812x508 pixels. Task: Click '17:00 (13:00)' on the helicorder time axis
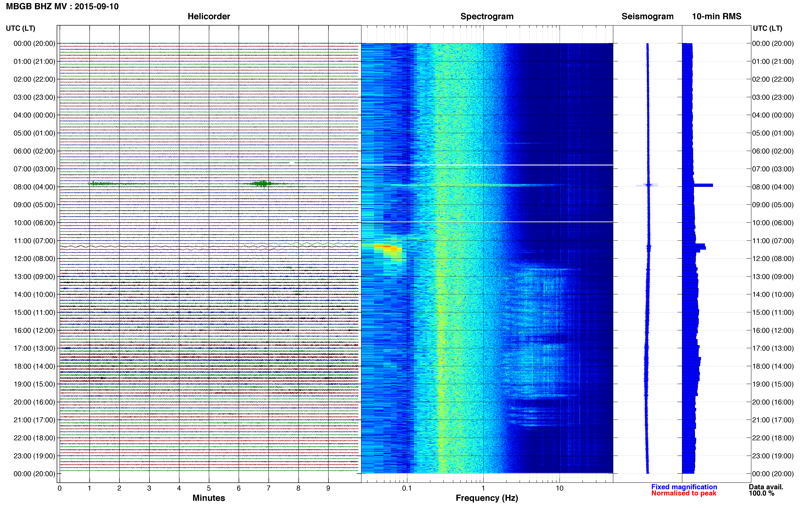tap(34, 348)
